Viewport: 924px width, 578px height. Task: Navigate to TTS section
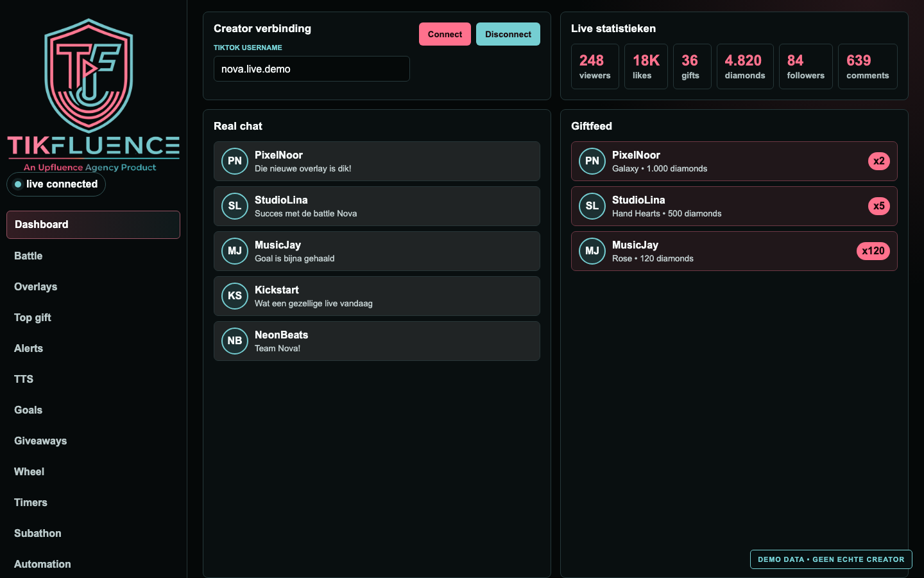point(93,379)
